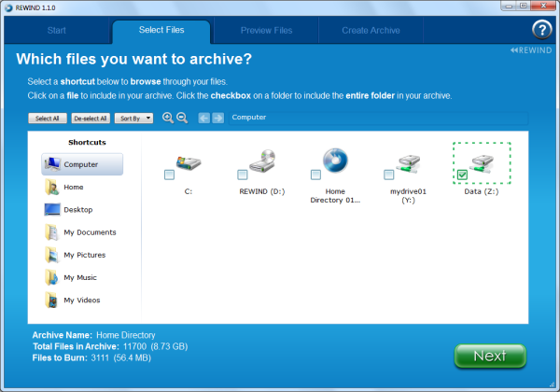Image resolution: width=560 pixels, height=392 pixels.
Task: Click the 'C:' drive label
Action: 189,191
